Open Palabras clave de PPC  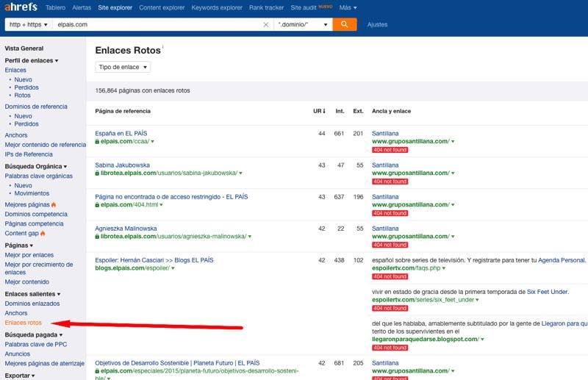pyautogui.click(x=35, y=345)
